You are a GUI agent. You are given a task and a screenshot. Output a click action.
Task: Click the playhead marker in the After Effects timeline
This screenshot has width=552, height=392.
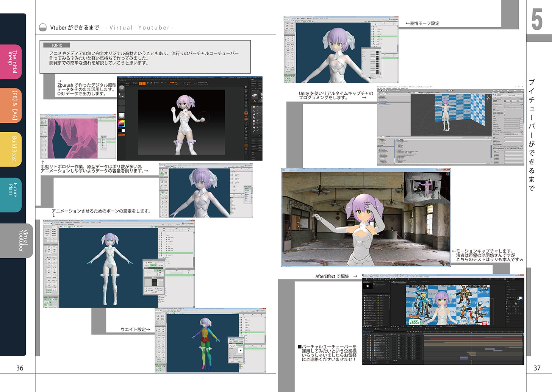[472, 332]
